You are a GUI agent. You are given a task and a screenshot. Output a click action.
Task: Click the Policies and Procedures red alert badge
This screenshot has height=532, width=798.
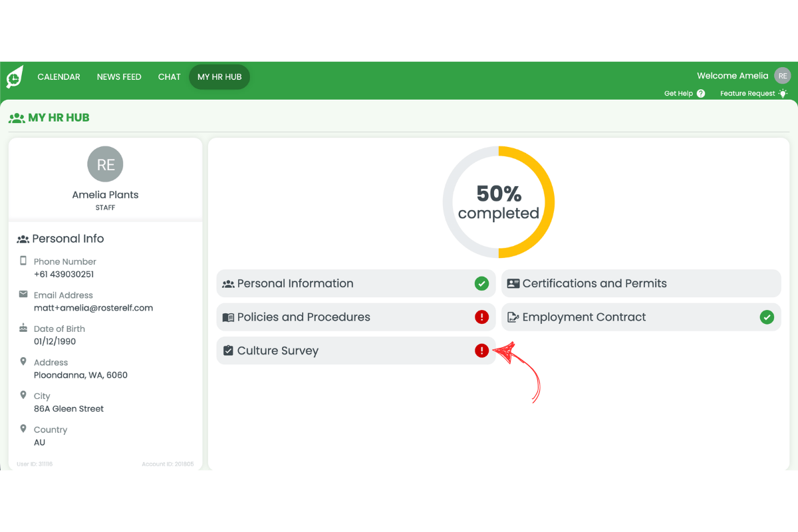(x=481, y=317)
